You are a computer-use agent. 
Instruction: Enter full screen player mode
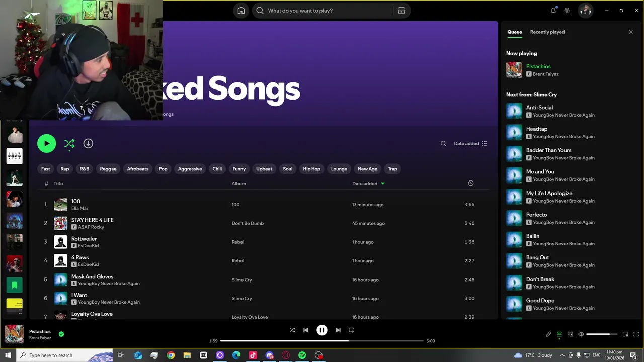tap(636, 334)
